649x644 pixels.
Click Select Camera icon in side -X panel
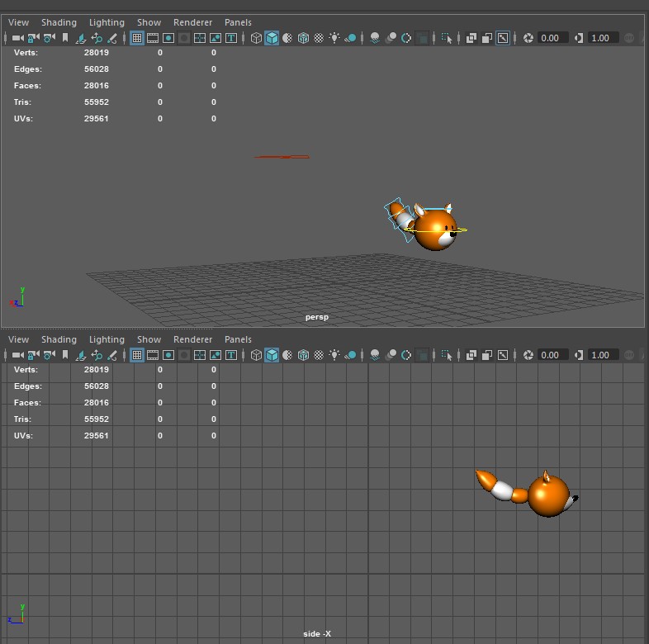click(18, 355)
